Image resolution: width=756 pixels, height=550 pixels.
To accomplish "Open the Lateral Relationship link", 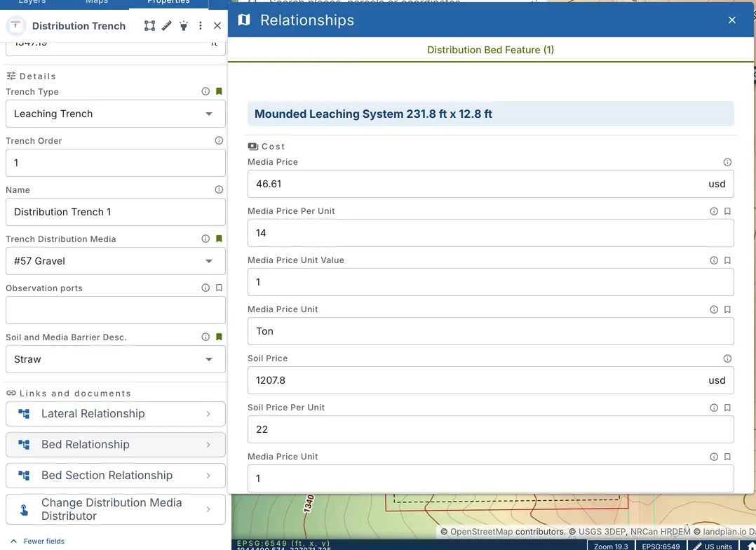I will click(x=116, y=414).
